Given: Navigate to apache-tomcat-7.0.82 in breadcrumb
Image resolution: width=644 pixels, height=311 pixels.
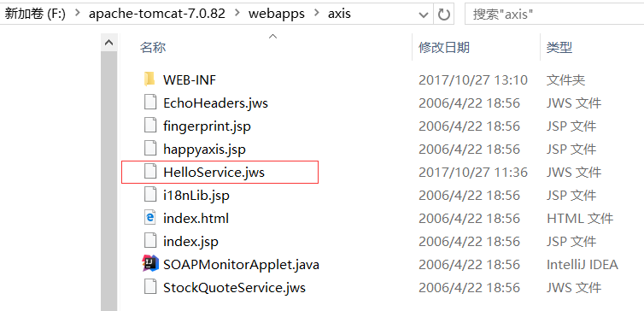Looking at the screenshot, I should (x=157, y=14).
